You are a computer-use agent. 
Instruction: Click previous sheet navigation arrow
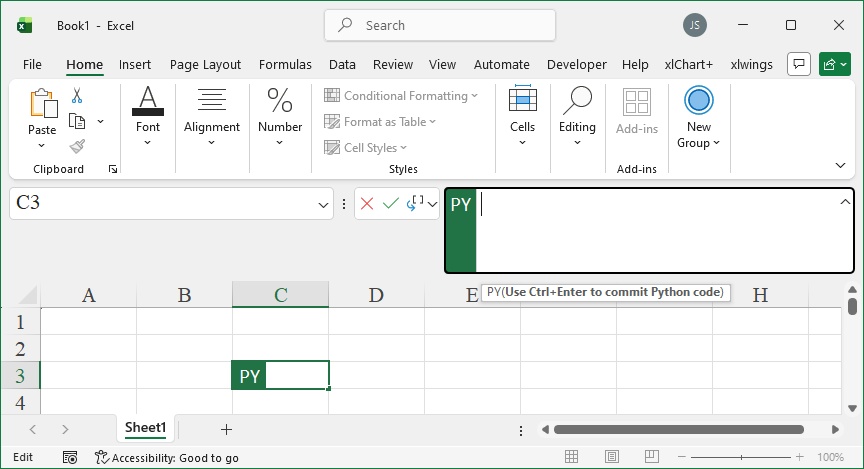33,429
